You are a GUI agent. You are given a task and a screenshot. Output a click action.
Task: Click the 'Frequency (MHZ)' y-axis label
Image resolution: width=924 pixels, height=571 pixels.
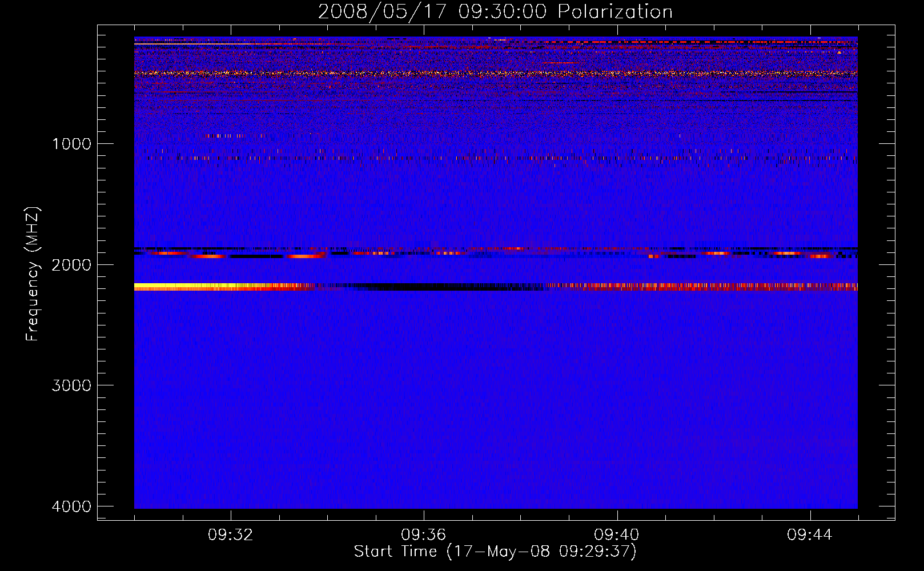pos(32,274)
